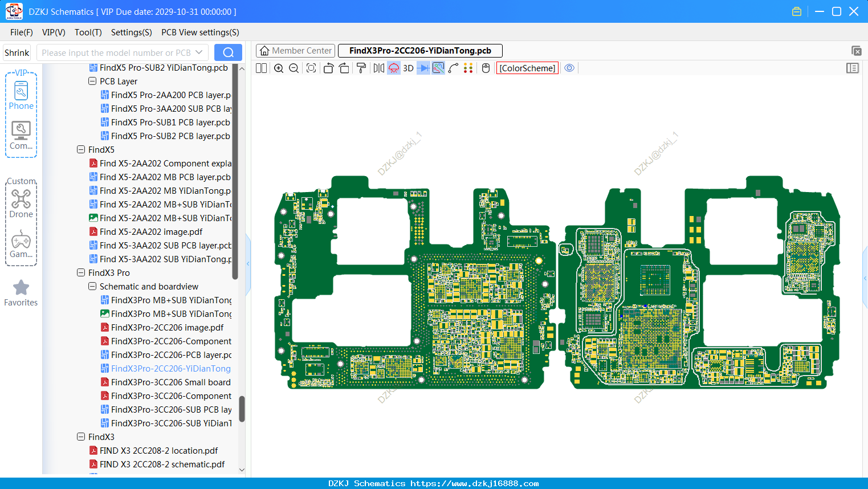Open FindX5 Pro-SUB1 PCB layer.pcb
Viewport: 868px width, 489px height.
click(x=166, y=123)
